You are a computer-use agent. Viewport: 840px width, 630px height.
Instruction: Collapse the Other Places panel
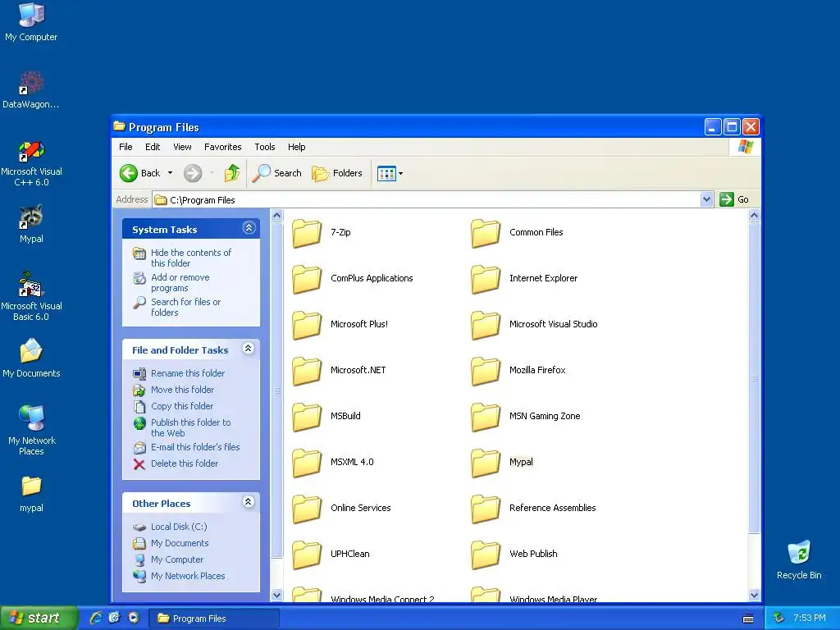click(x=248, y=502)
